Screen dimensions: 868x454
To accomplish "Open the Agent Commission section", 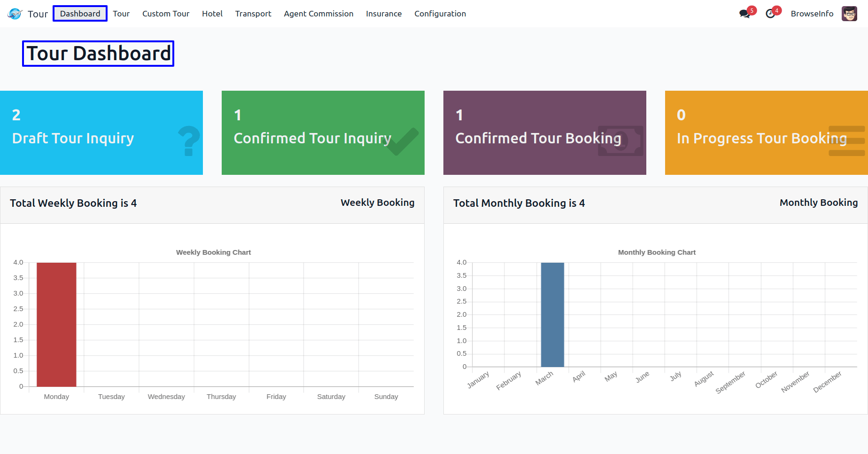I will point(318,14).
